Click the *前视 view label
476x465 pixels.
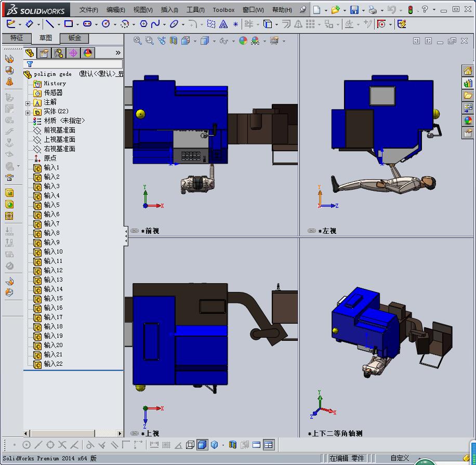150,231
